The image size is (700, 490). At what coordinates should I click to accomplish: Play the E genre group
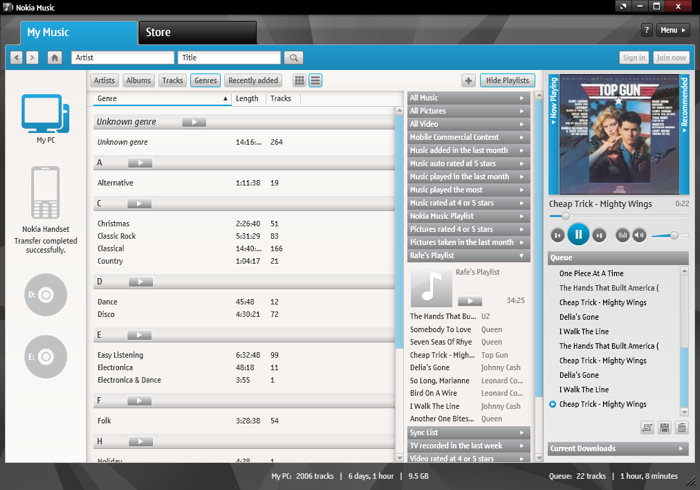pyautogui.click(x=139, y=335)
